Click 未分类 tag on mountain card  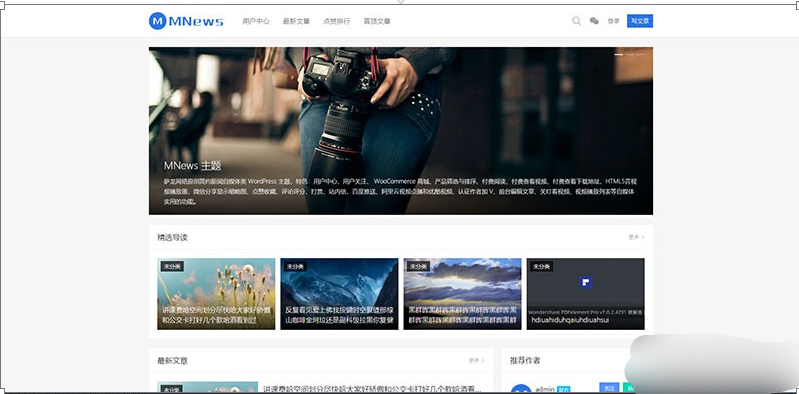[295, 267]
